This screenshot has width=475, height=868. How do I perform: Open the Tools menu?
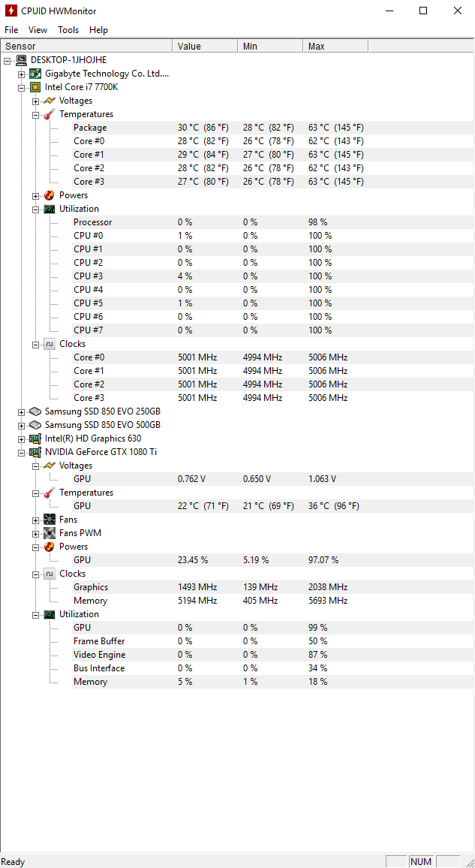tap(68, 30)
